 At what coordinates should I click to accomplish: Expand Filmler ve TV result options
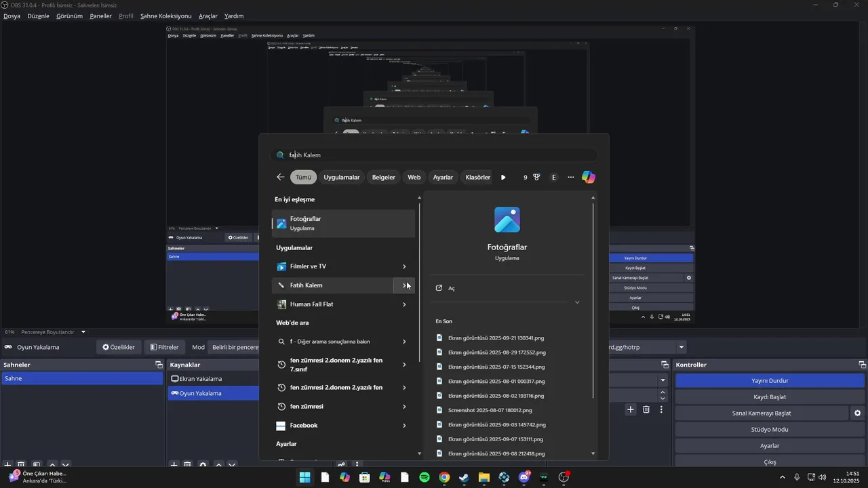pyautogui.click(x=404, y=266)
